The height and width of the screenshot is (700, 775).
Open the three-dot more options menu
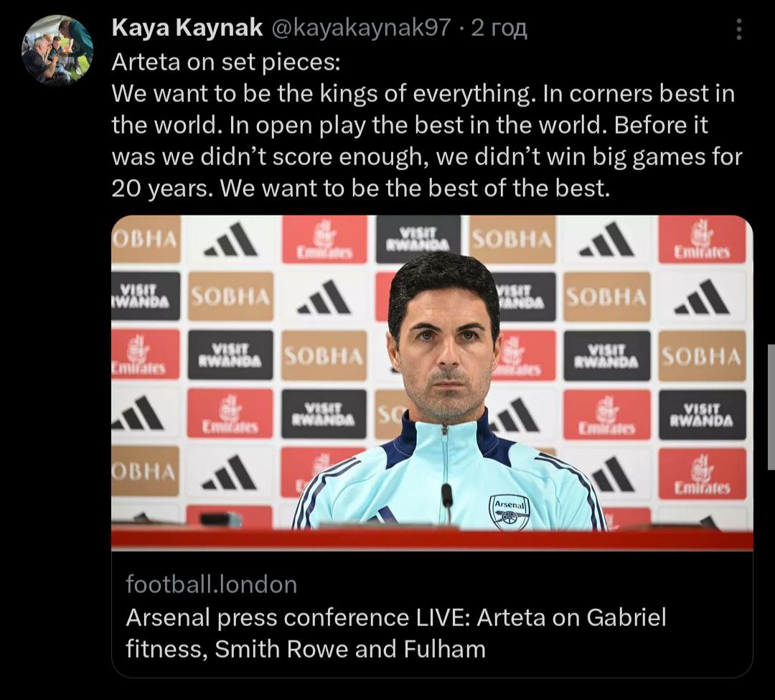click(739, 29)
